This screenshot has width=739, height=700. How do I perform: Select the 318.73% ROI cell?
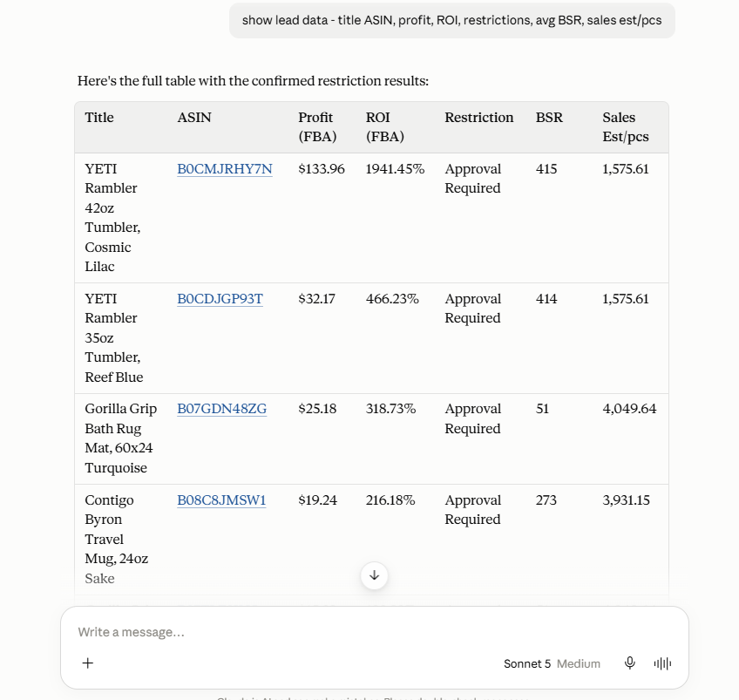[x=390, y=409]
